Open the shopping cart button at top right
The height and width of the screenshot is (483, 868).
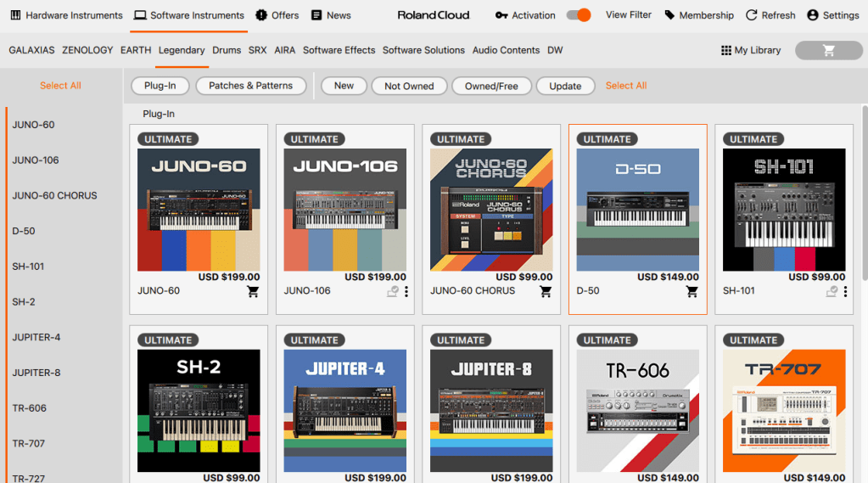click(x=828, y=51)
